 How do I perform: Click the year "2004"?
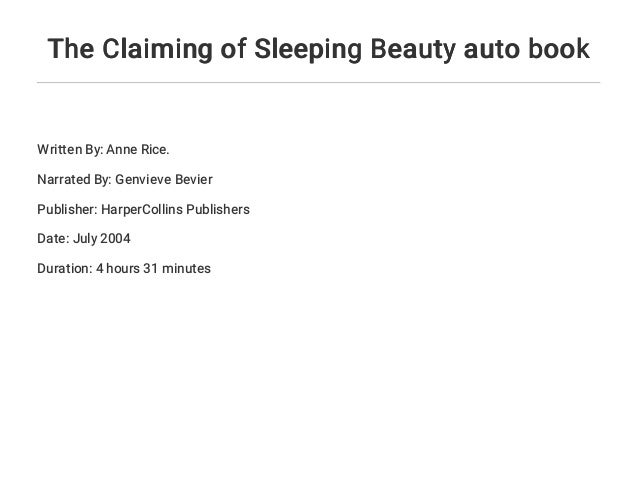pos(115,238)
